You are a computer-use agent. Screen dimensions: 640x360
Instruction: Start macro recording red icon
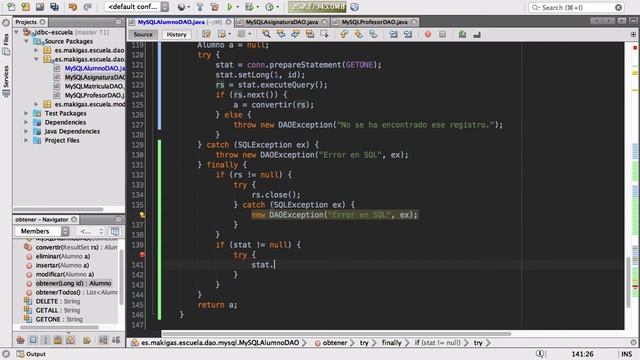[428, 34]
